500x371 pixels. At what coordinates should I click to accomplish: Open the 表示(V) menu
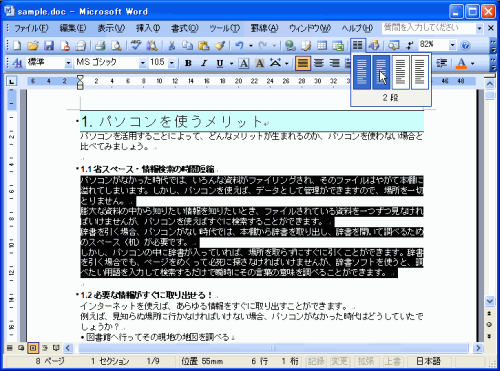(111, 29)
